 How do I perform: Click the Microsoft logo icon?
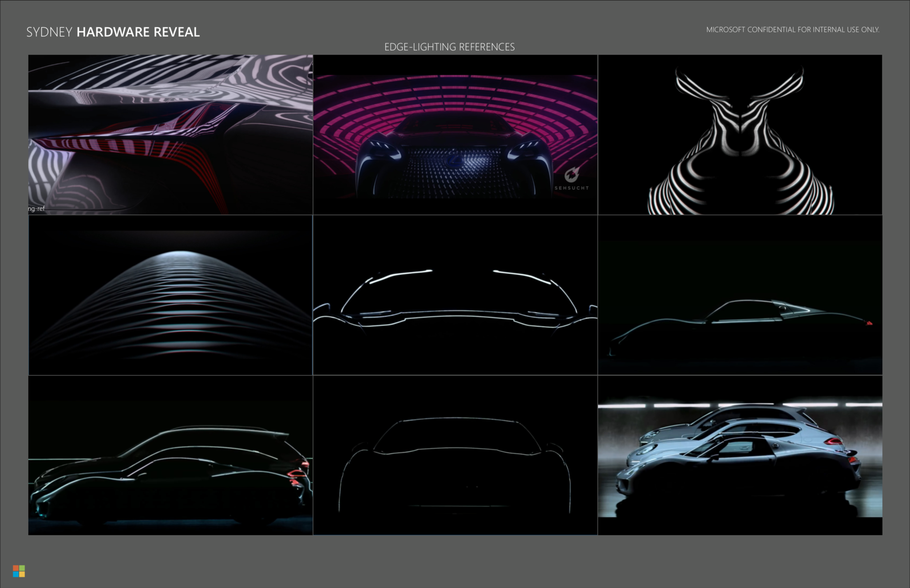tap(19, 571)
